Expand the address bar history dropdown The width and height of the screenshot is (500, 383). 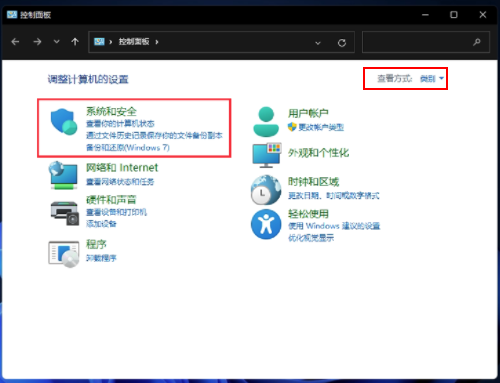(x=318, y=43)
